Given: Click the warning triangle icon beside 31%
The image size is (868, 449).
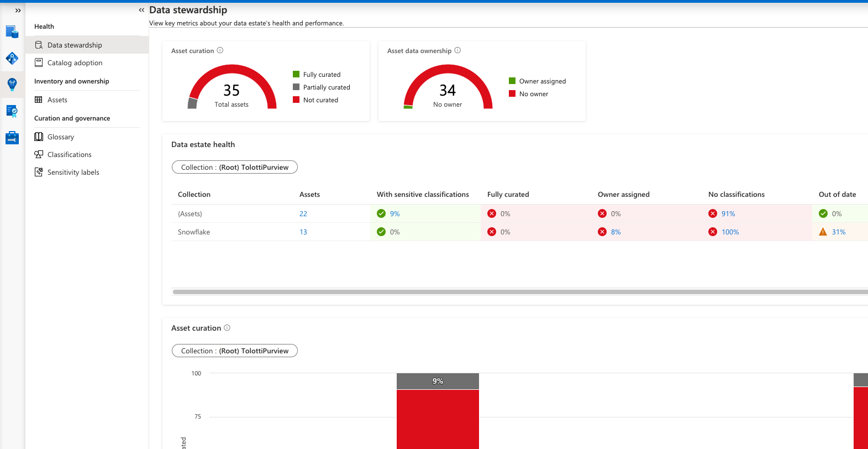Looking at the screenshot, I should point(823,232).
